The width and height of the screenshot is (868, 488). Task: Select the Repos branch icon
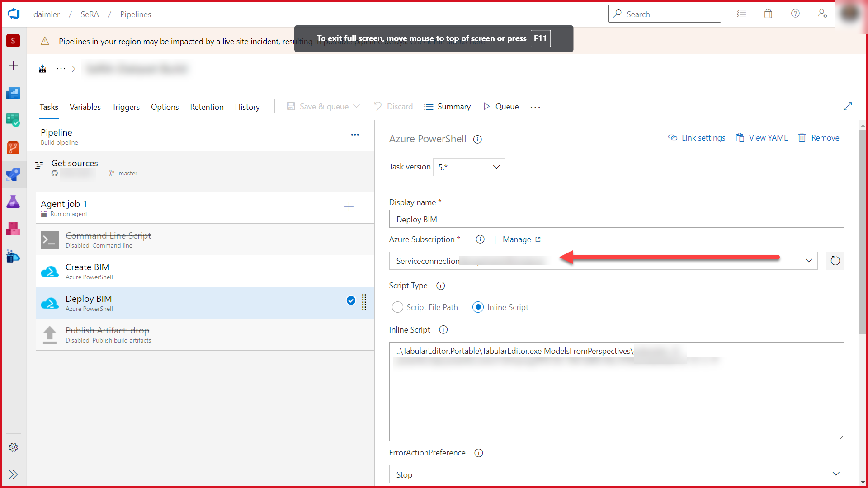click(13, 147)
